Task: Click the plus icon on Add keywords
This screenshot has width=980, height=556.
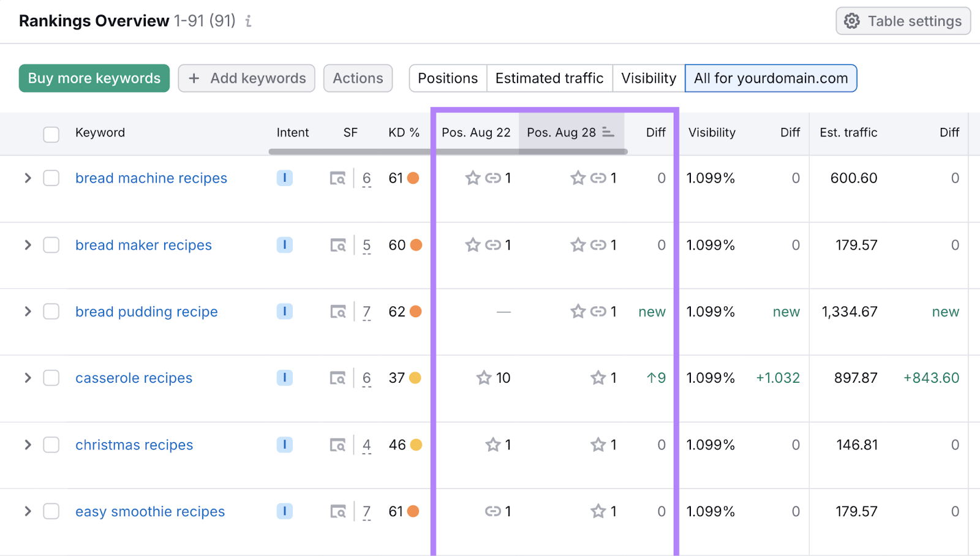Action: tap(194, 78)
